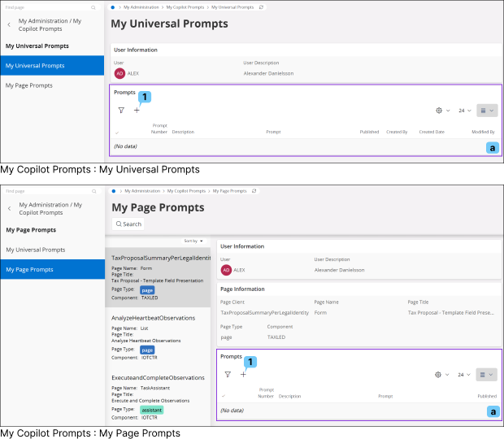
Task: Add new prompt in My Page Prompts list
Action: click(243, 375)
